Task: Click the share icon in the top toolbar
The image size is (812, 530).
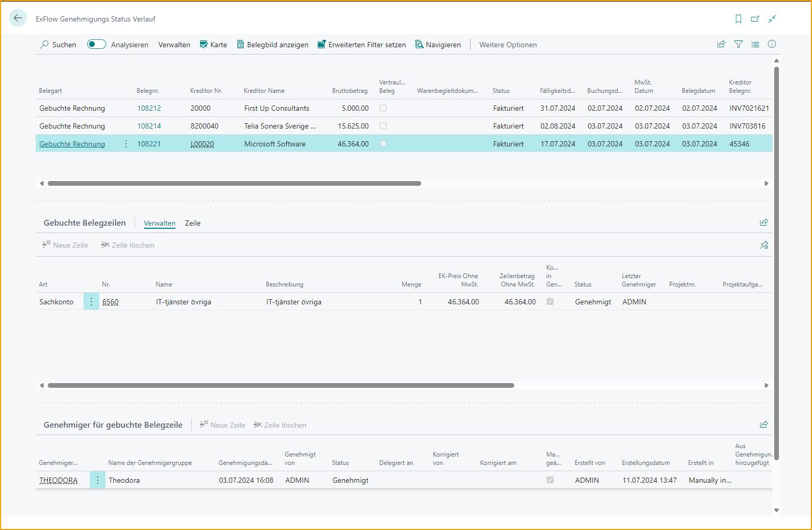Action: coord(722,44)
